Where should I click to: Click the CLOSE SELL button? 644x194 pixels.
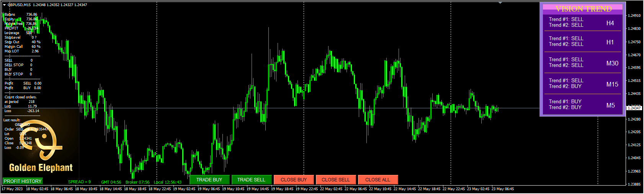click(x=336, y=180)
